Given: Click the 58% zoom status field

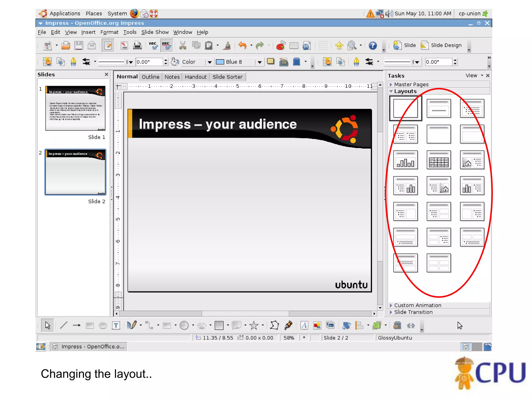Looking at the screenshot, I should [289, 338].
